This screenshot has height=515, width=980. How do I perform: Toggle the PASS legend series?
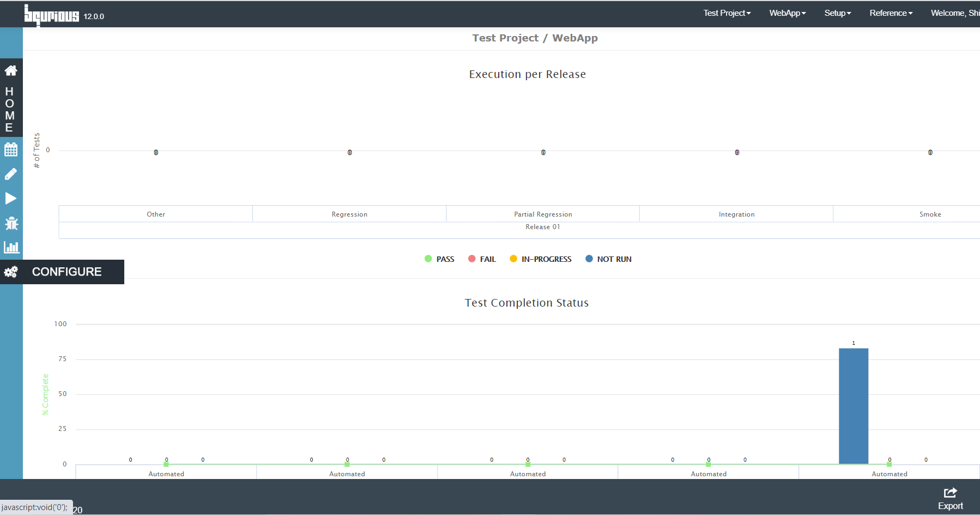[x=439, y=259]
